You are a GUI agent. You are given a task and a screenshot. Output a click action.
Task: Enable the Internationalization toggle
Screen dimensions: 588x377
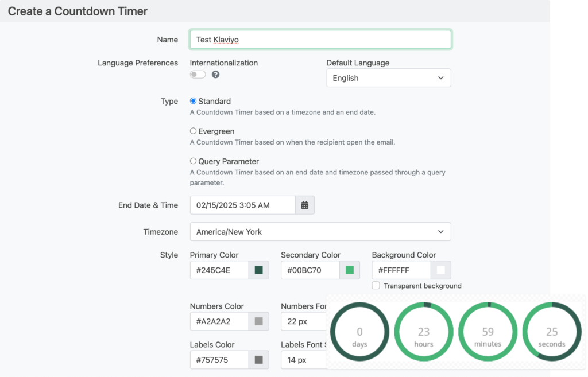coord(197,74)
